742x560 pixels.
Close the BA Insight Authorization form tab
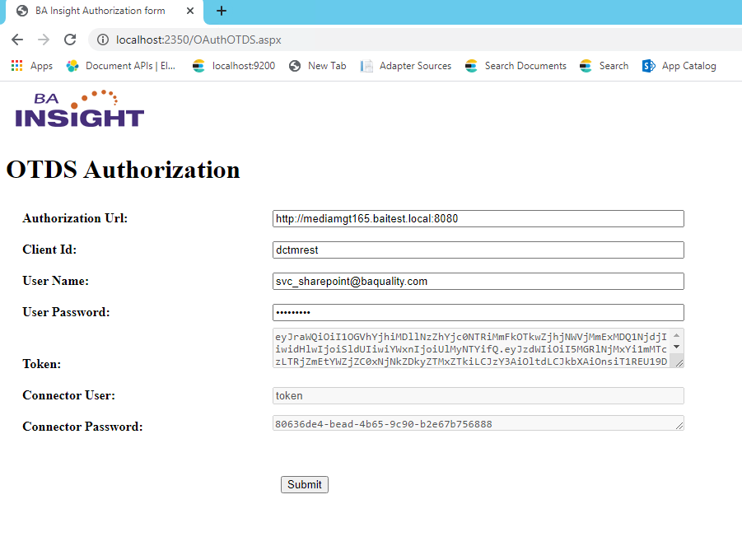click(x=190, y=11)
